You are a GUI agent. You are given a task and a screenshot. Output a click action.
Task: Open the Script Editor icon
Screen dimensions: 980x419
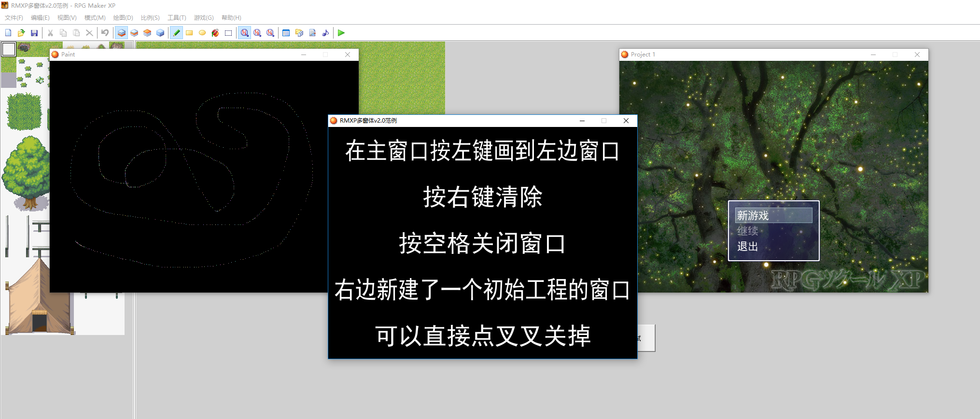(x=312, y=33)
